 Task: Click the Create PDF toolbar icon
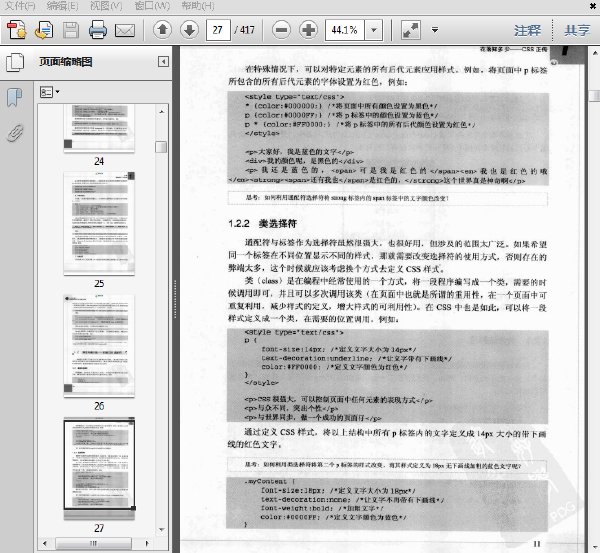[x=16, y=30]
